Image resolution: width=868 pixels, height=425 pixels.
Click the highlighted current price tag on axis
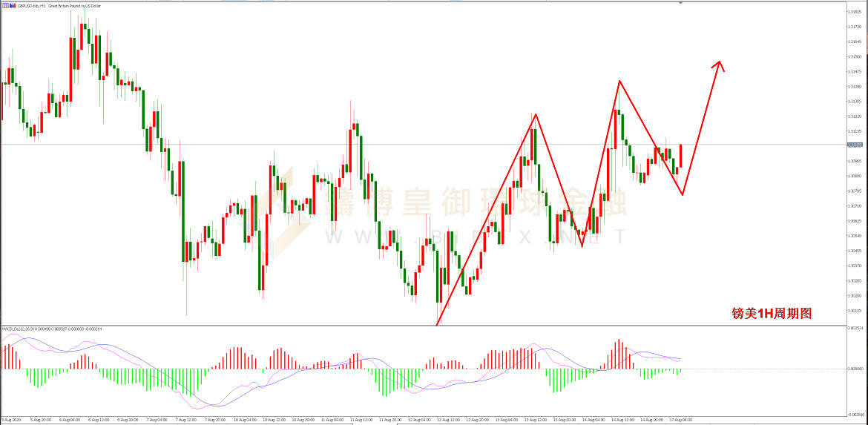pos(855,145)
